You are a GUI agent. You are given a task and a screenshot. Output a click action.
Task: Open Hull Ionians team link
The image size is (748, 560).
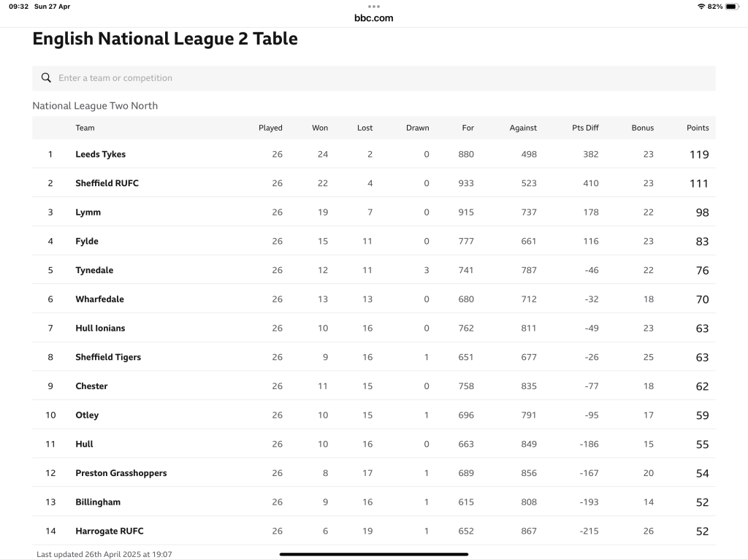click(x=100, y=328)
